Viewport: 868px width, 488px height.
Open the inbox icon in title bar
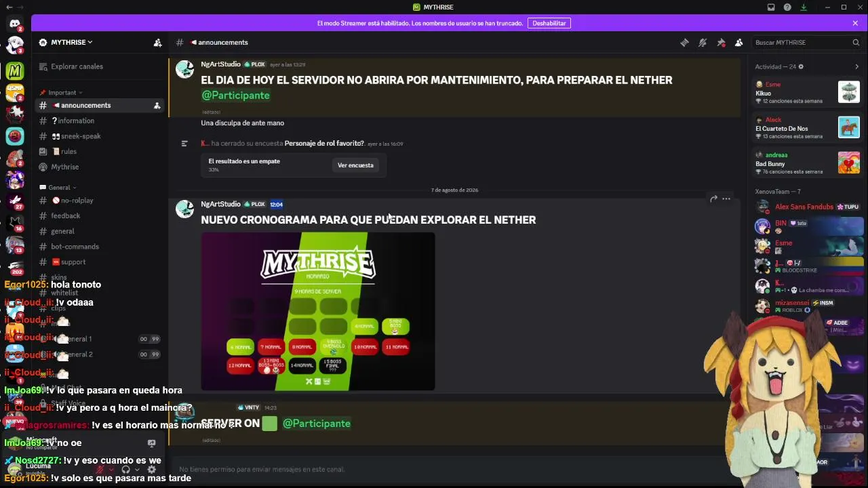click(x=771, y=7)
